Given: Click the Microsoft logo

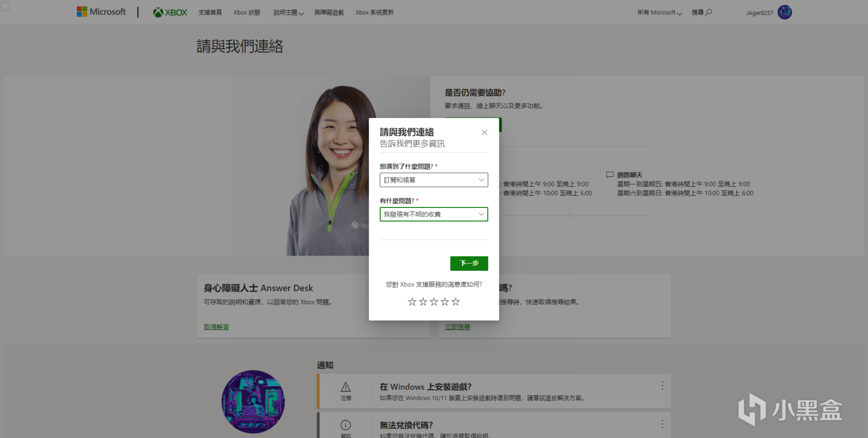Looking at the screenshot, I should point(101,12).
